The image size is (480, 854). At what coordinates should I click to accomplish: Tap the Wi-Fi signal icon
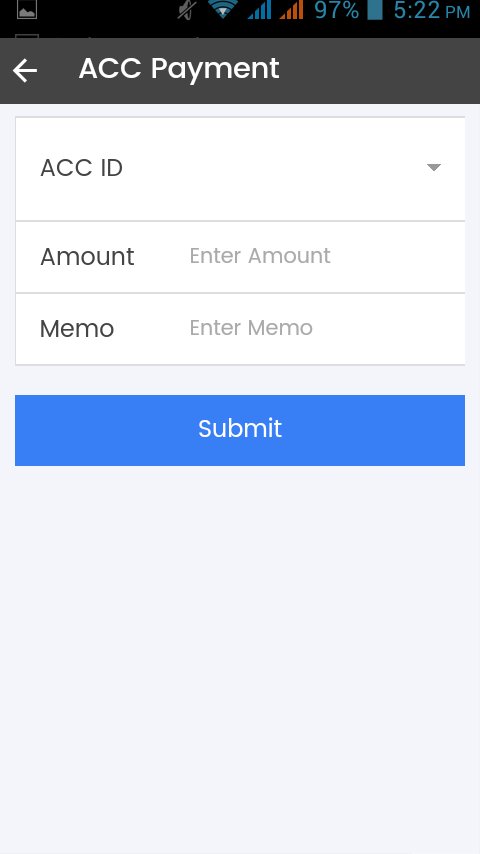click(x=223, y=9)
